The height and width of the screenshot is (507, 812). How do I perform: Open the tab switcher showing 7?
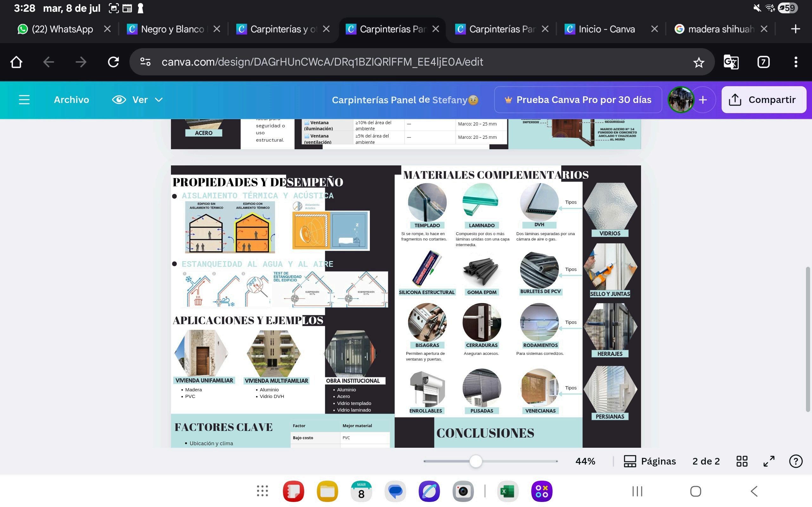pos(763,62)
